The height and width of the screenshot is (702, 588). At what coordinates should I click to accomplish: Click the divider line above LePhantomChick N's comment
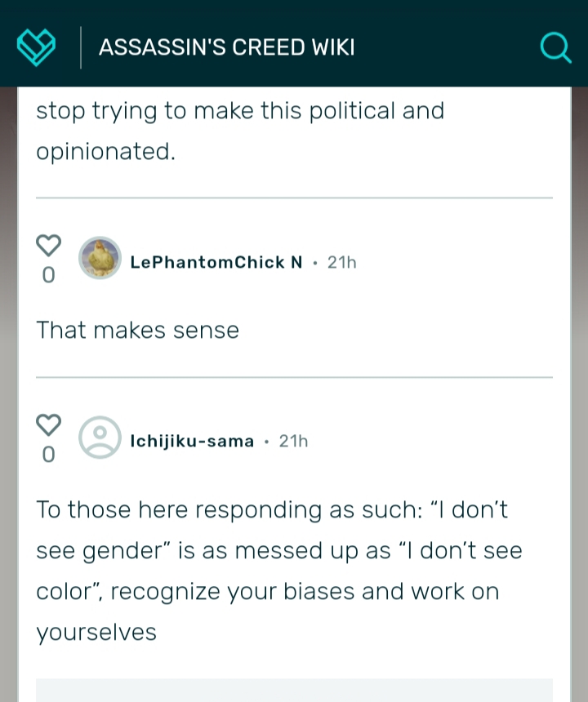coord(294,198)
